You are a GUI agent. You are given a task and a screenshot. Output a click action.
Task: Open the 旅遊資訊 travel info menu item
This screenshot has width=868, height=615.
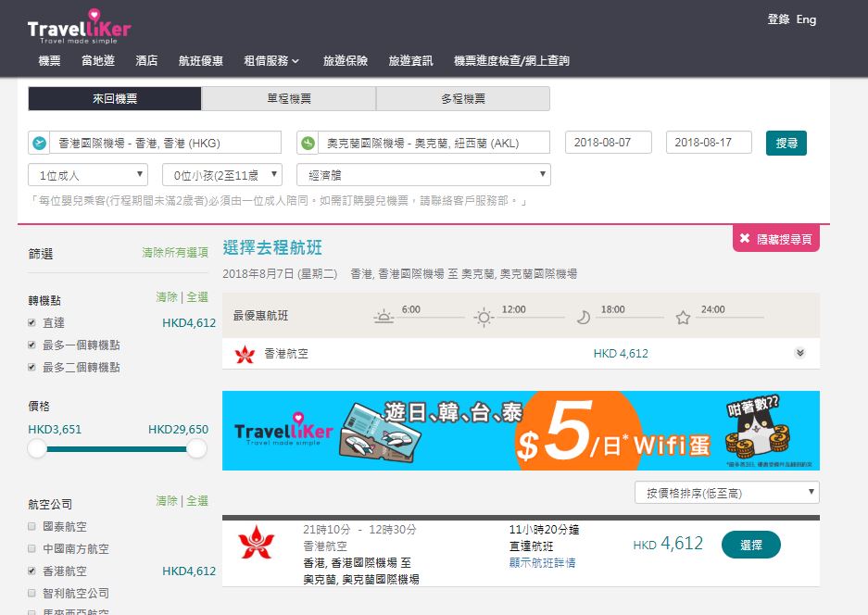pos(410,61)
